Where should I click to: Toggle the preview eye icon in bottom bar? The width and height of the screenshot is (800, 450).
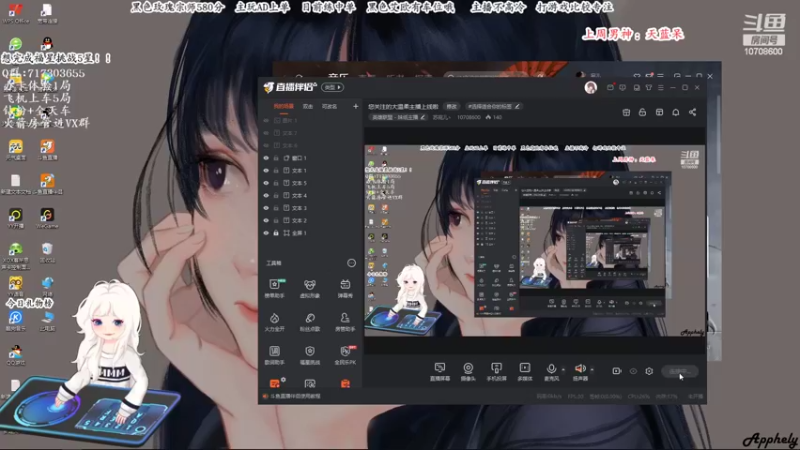coord(633,371)
